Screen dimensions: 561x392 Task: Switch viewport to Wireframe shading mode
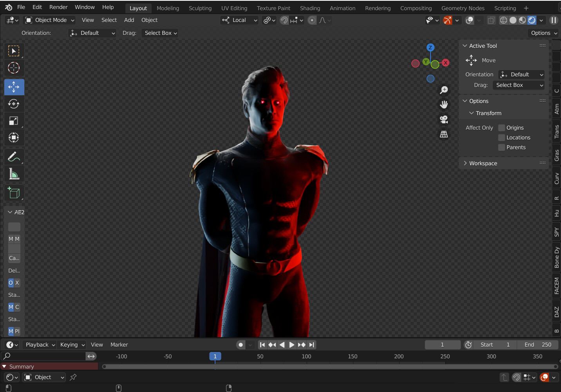point(503,20)
